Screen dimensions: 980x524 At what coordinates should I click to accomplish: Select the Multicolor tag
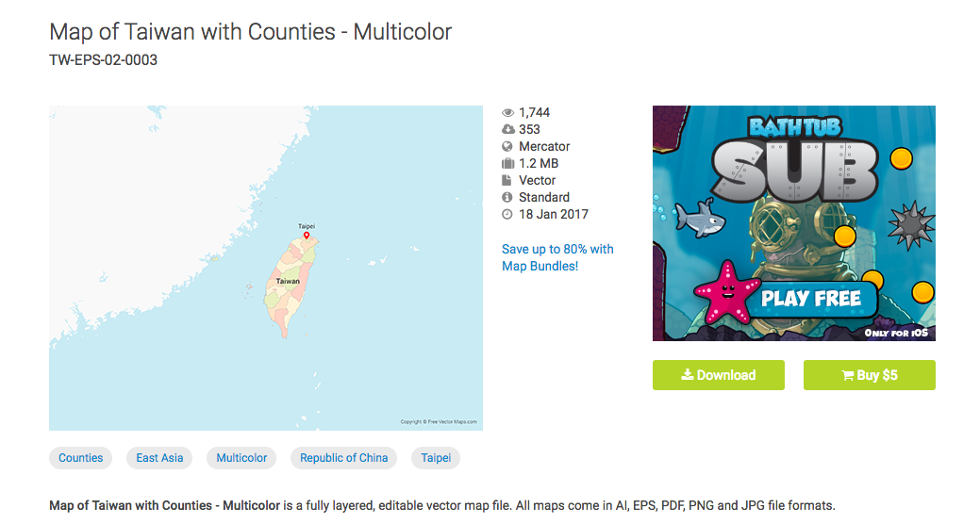pyautogui.click(x=241, y=458)
